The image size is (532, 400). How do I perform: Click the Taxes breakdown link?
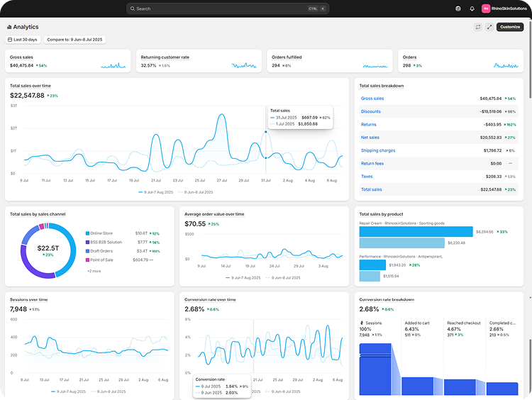pyautogui.click(x=367, y=177)
